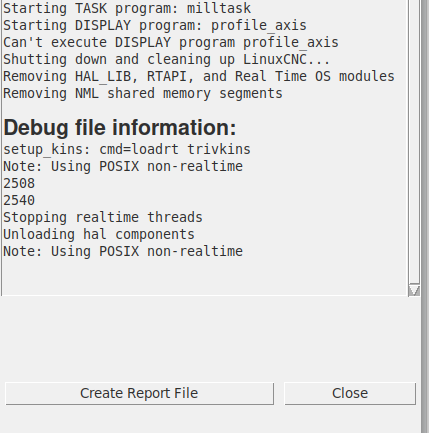Click the 'Debug file information:' heading
429x433 pixels.
120,127
